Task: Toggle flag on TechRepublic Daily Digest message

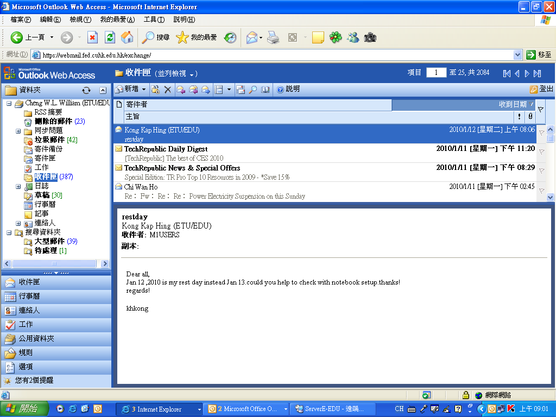Action: pyautogui.click(x=541, y=152)
